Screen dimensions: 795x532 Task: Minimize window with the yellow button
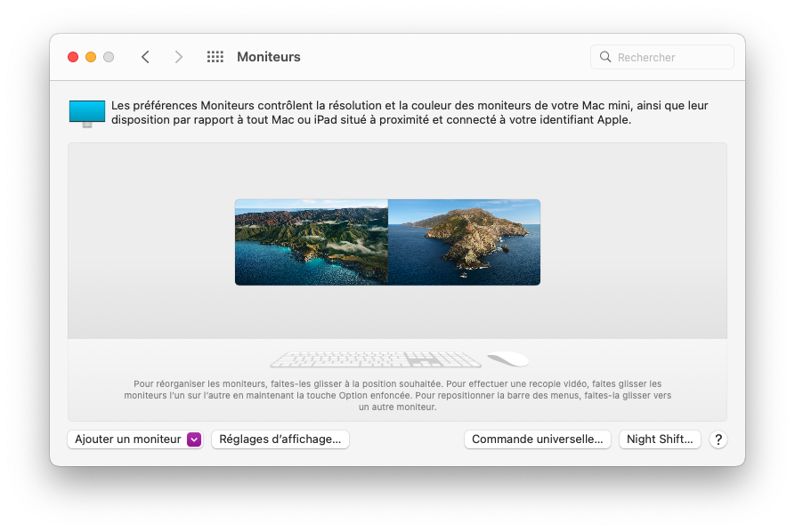91,57
